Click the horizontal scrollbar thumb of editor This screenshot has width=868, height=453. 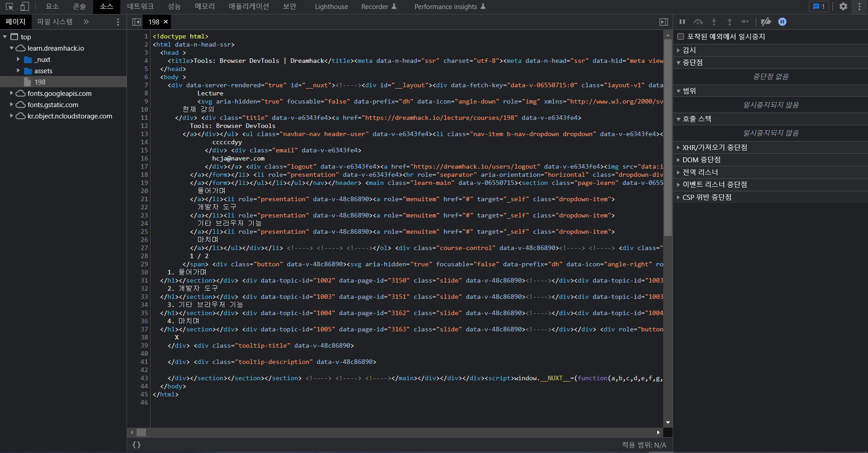coord(142,433)
